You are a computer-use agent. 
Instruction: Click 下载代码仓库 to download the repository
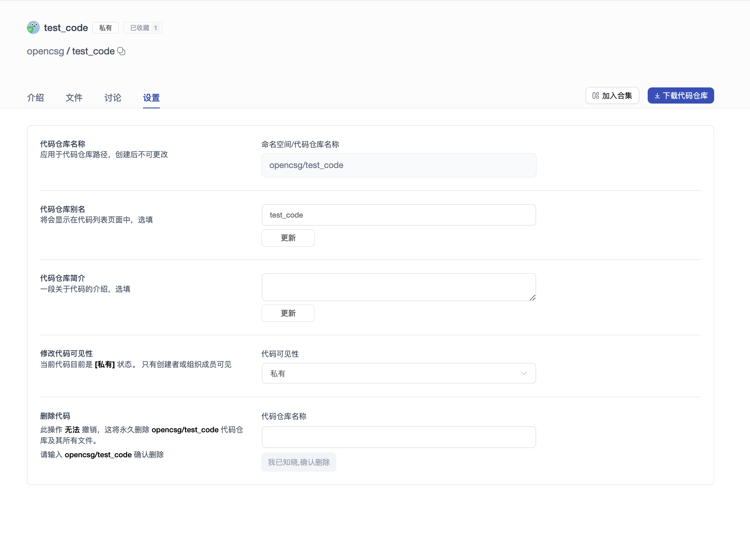point(680,95)
